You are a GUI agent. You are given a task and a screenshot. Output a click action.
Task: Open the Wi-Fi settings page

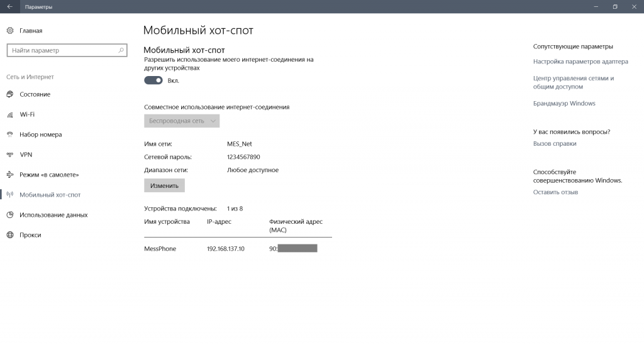27,114
